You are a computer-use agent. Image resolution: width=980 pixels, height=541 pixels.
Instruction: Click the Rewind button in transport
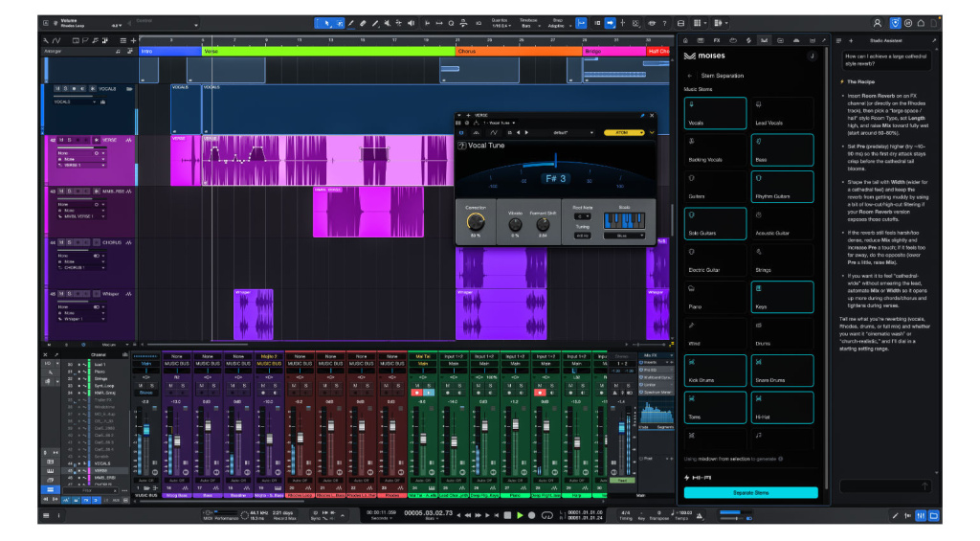click(468, 515)
